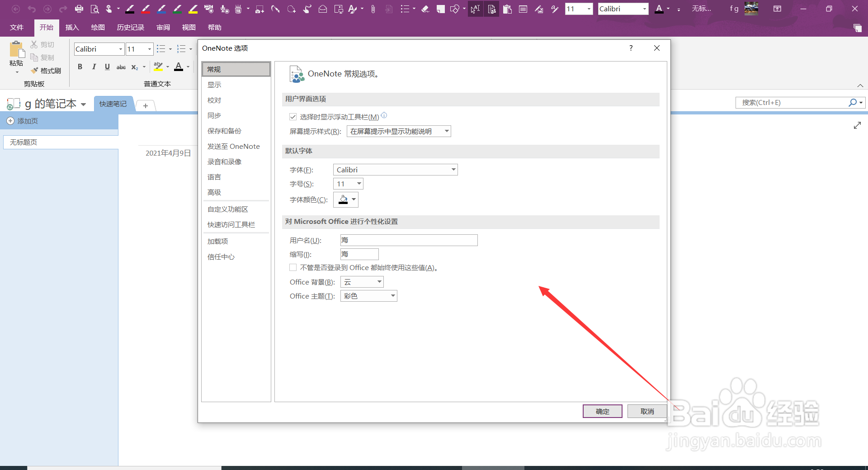The height and width of the screenshot is (470, 868).
Task: Open ribbon font name dropdown
Action: tap(121, 49)
